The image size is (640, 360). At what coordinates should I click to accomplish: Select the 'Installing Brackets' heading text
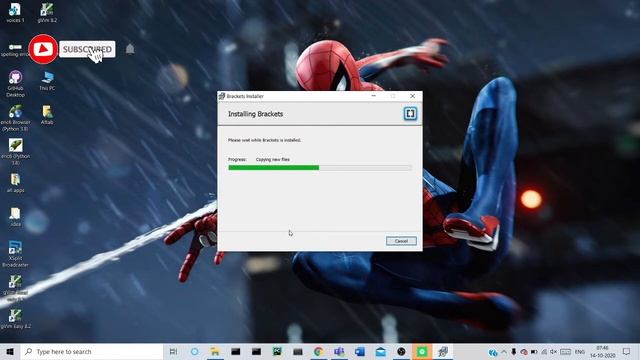[256, 114]
